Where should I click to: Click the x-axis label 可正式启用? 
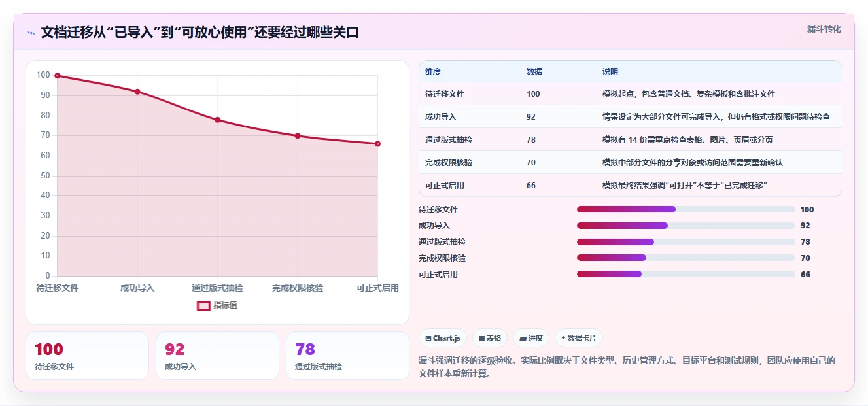click(377, 288)
